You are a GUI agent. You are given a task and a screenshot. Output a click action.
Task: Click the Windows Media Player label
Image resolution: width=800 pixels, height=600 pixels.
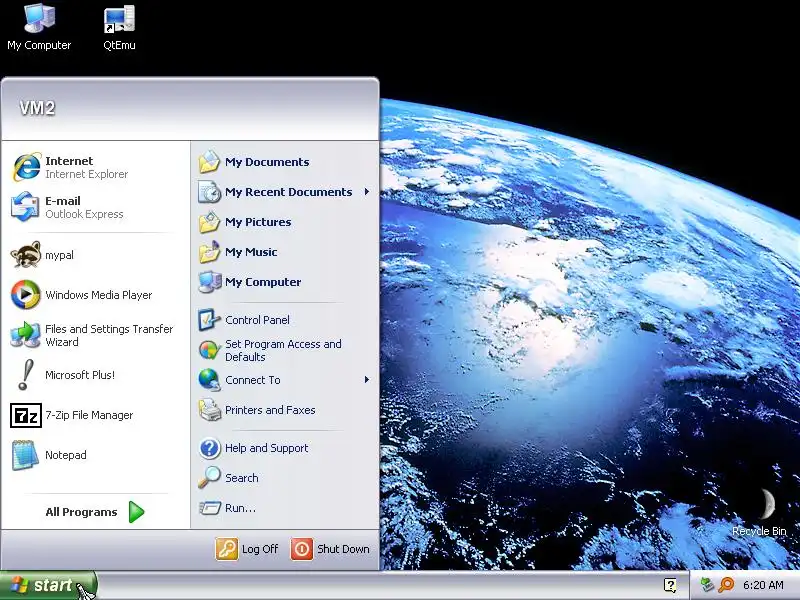tap(98, 295)
